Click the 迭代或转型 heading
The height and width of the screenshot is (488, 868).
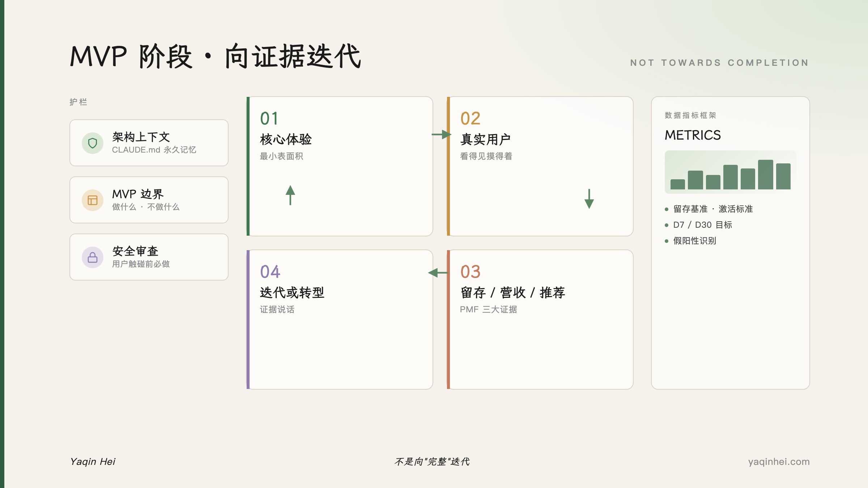(x=292, y=293)
